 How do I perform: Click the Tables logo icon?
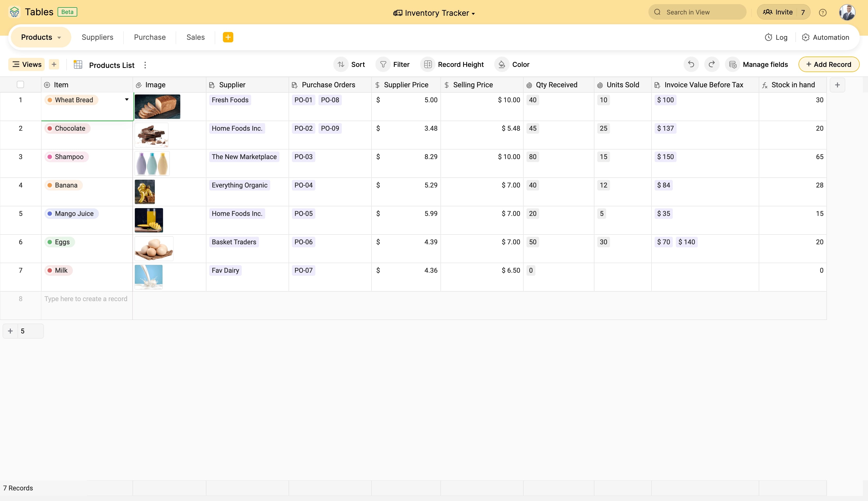tap(14, 12)
